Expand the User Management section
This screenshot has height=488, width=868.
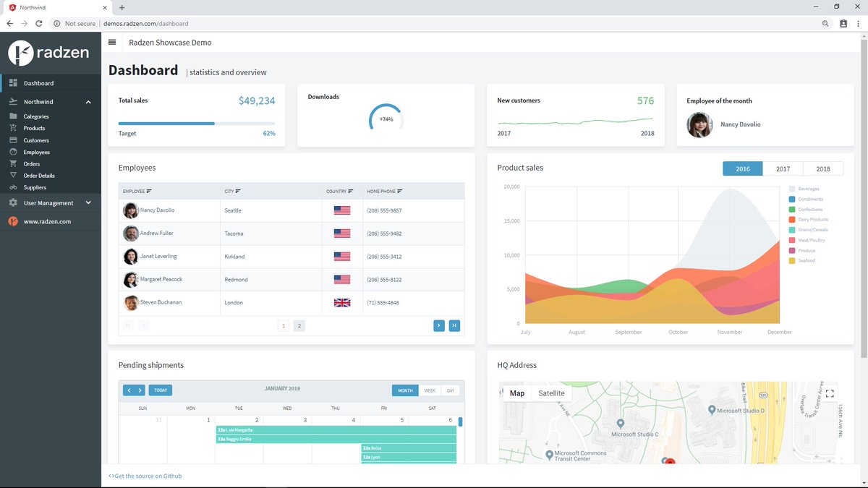tap(88, 203)
